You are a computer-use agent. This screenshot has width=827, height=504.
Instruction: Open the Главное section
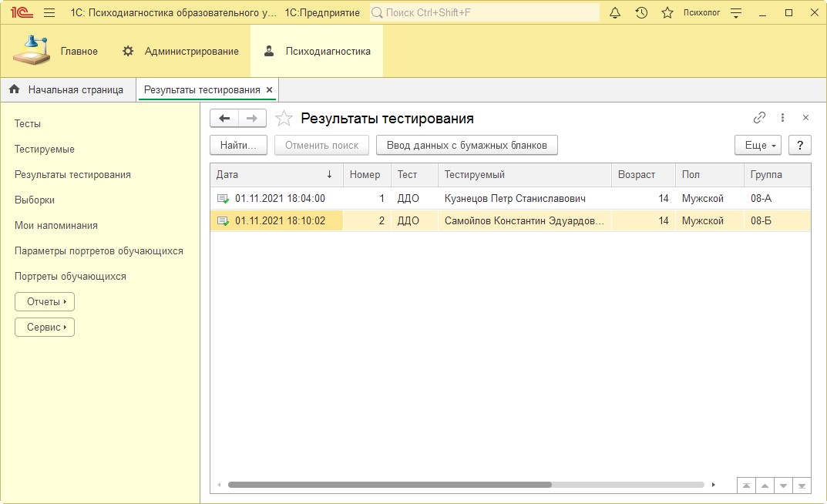56,51
